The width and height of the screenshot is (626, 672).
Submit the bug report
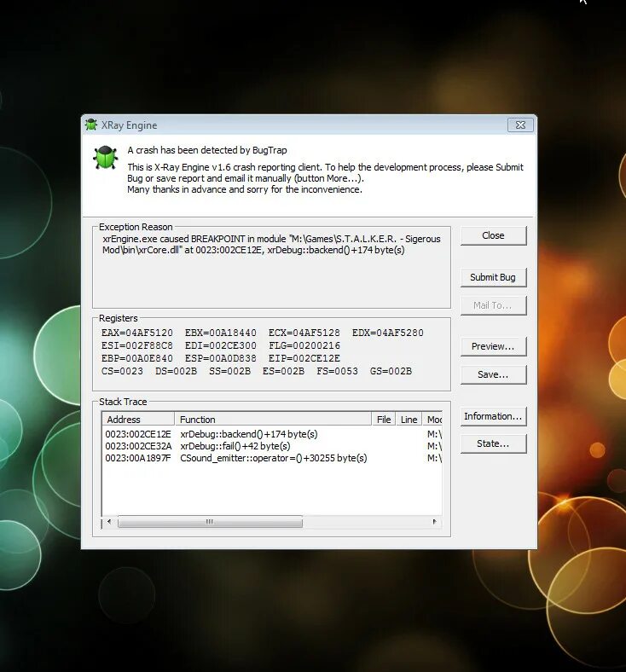pos(493,277)
